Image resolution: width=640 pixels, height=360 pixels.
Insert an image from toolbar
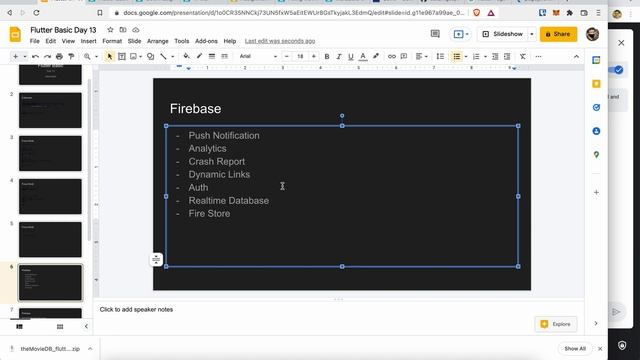coord(133,56)
